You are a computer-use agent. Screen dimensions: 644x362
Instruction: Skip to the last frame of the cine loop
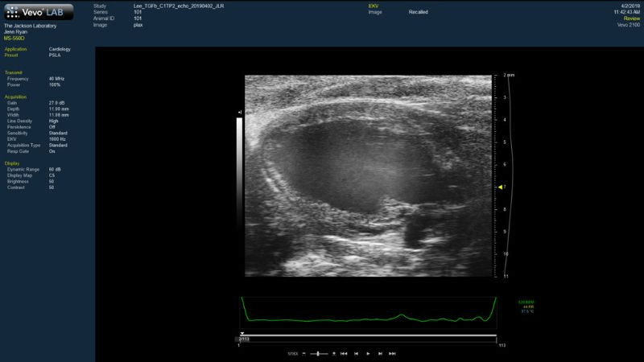[x=392, y=353]
